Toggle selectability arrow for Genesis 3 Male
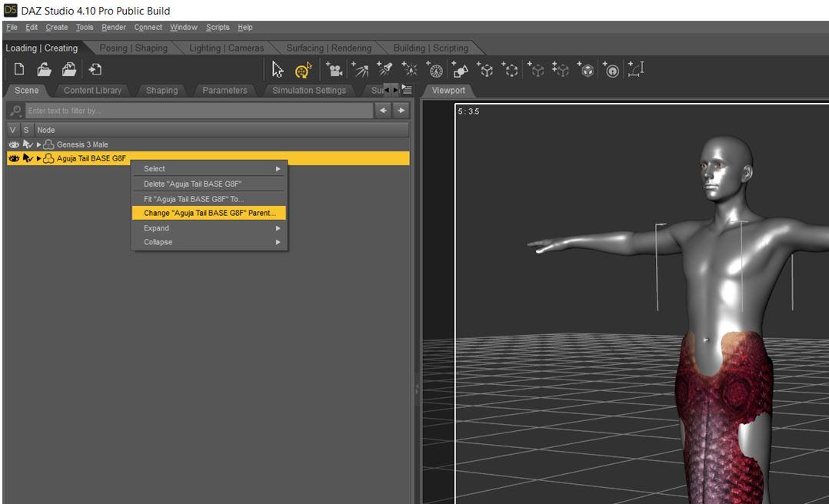Image resolution: width=829 pixels, height=504 pixels. tap(27, 144)
